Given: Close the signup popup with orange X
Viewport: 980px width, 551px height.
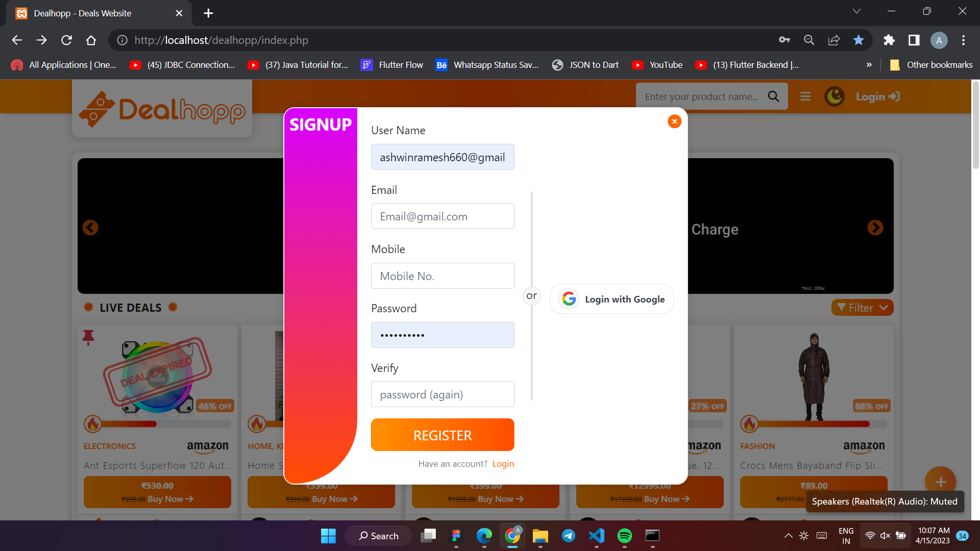Looking at the screenshot, I should tap(674, 121).
